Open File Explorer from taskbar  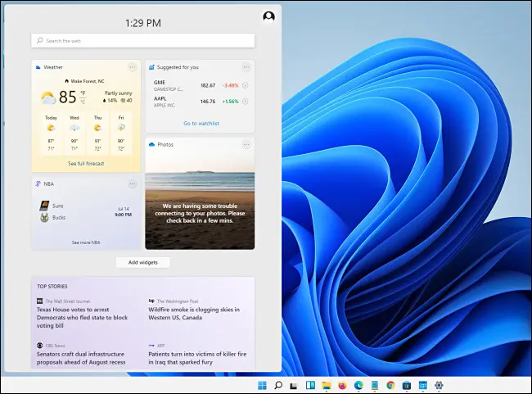tap(326, 385)
